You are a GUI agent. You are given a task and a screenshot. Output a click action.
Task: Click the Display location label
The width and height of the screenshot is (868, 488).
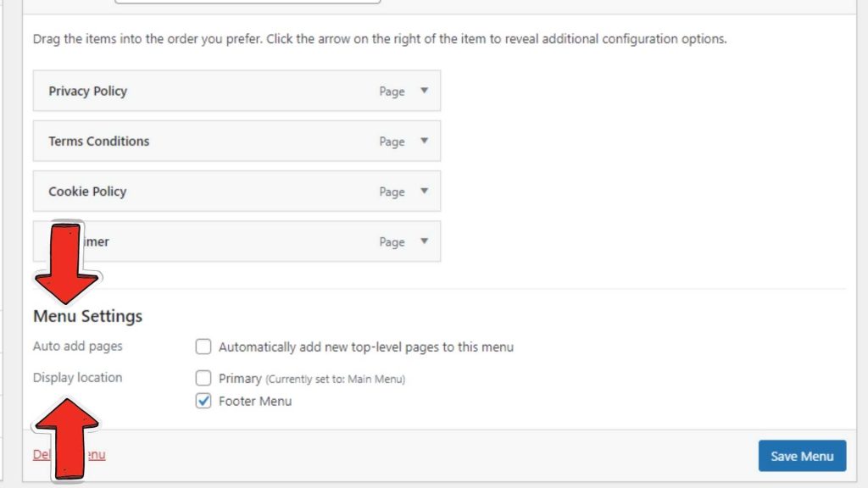coord(77,377)
